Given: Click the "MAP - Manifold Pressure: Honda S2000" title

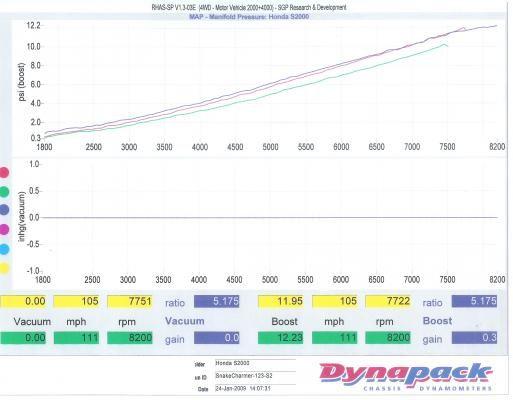Looking at the screenshot, I should coord(249,17).
